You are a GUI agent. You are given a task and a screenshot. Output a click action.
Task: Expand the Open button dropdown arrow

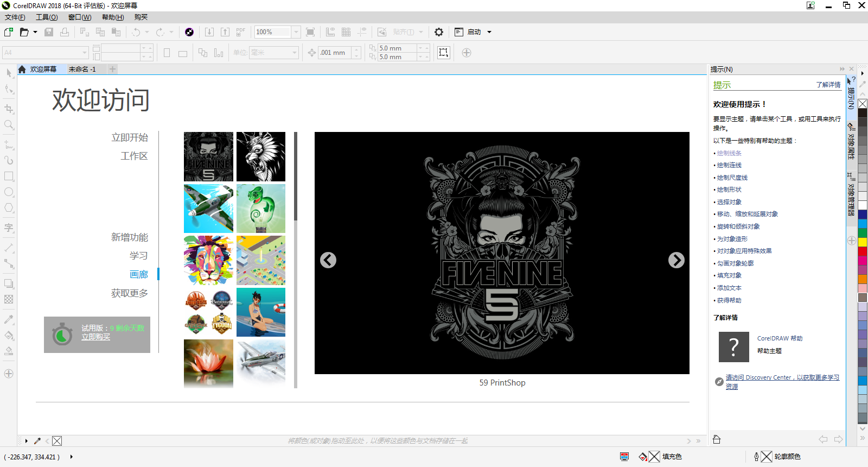point(35,32)
